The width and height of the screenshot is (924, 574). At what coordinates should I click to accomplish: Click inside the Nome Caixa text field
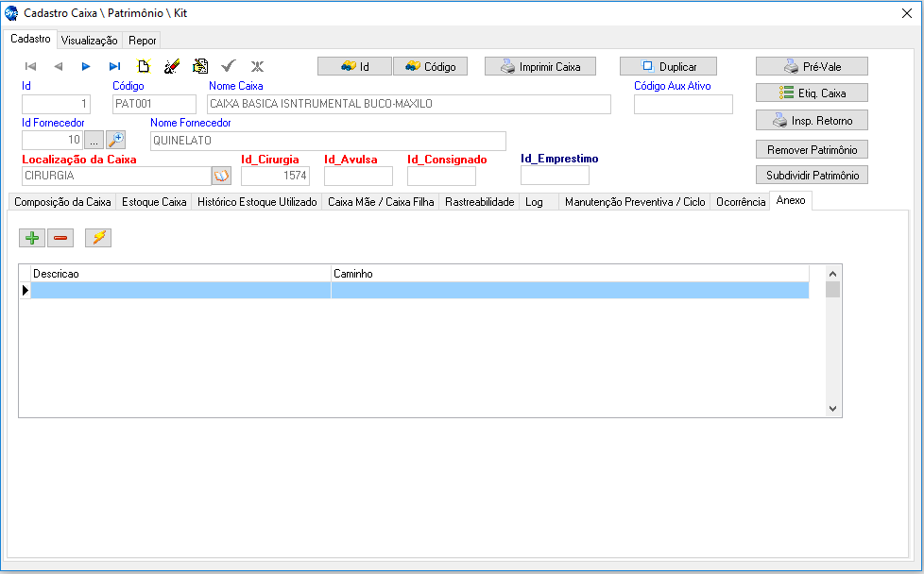coord(408,105)
